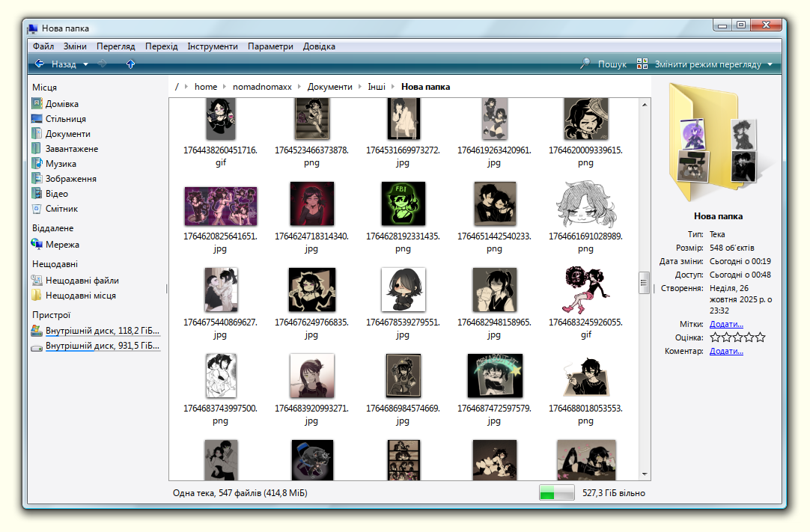Select file 1764687472597579.jpg
The height and width of the screenshot is (532, 810).
[x=494, y=389]
